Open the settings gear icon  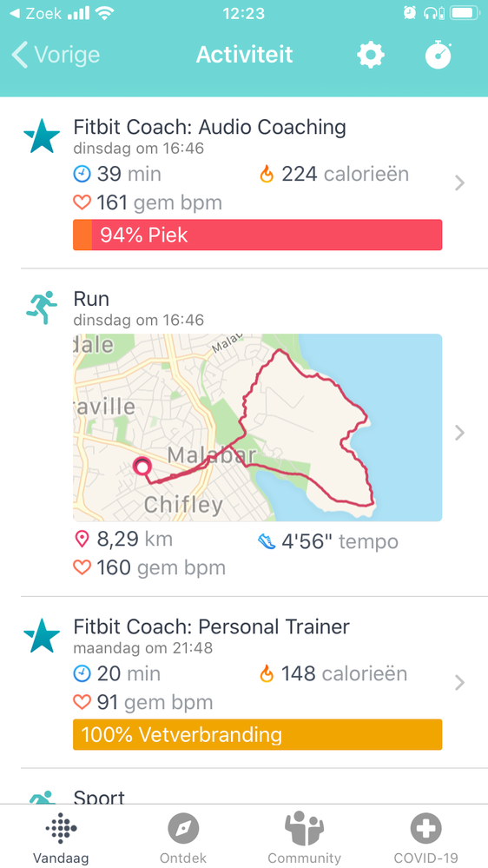coord(370,56)
